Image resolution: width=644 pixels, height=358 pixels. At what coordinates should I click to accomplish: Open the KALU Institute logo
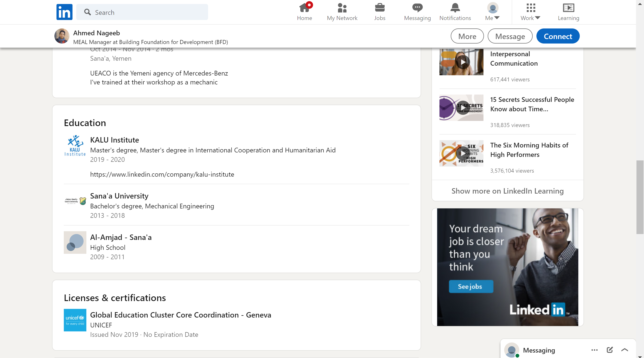(75, 146)
